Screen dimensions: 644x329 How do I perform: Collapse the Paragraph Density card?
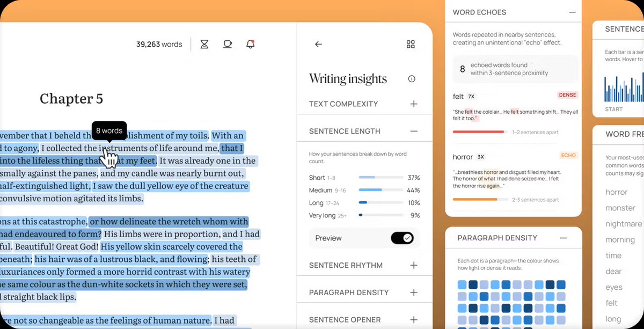coord(563,238)
